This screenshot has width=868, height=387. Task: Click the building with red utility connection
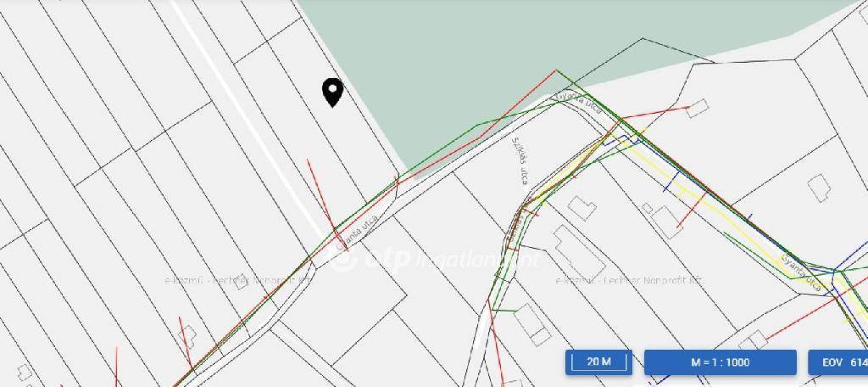(x=666, y=222)
